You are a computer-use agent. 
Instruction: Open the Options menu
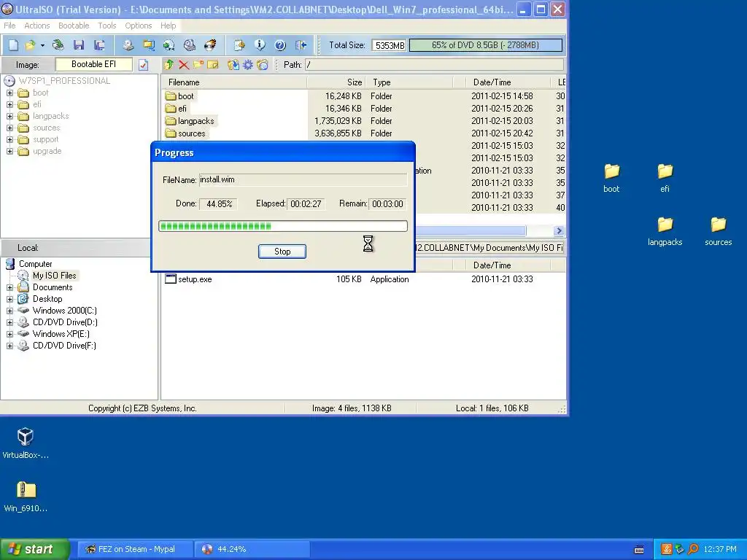click(138, 26)
